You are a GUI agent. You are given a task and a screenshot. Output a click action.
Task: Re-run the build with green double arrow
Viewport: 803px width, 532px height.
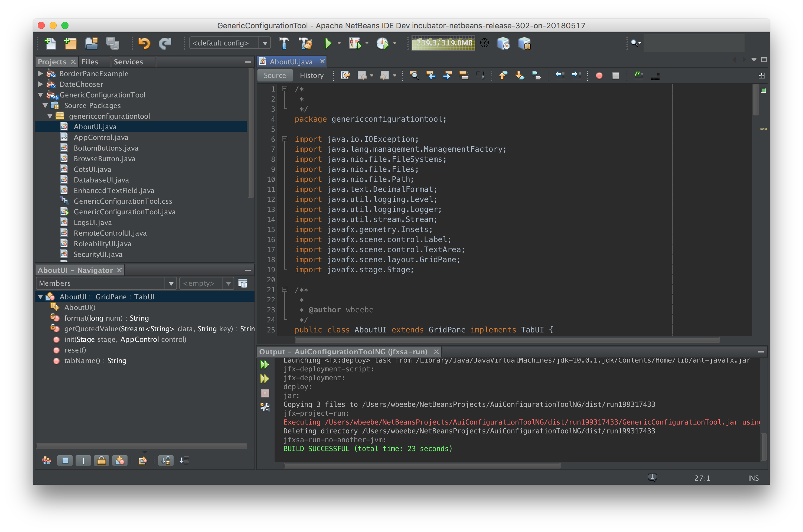tap(265, 364)
